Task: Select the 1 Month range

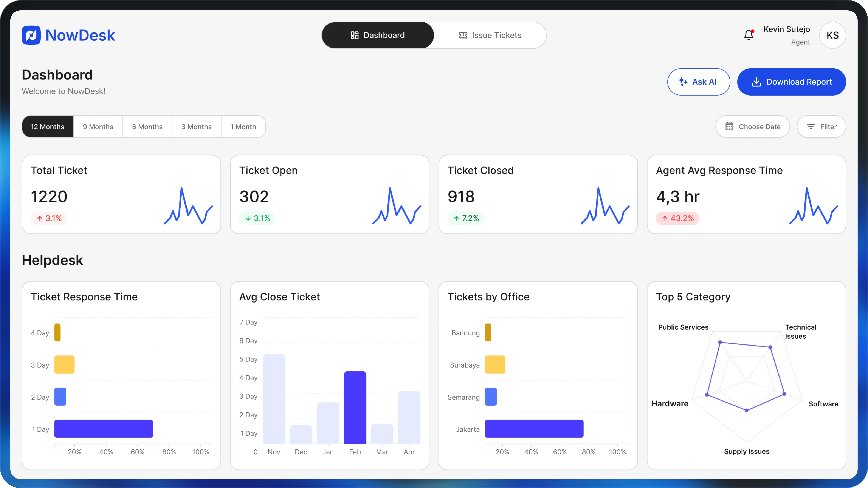Action: (x=243, y=127)
